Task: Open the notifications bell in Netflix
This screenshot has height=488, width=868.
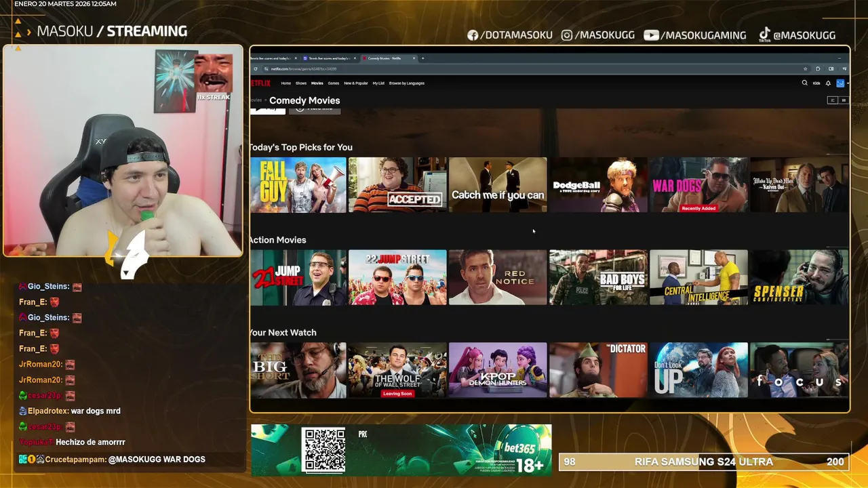Action: pyautogui.click(x=828, y=83)
